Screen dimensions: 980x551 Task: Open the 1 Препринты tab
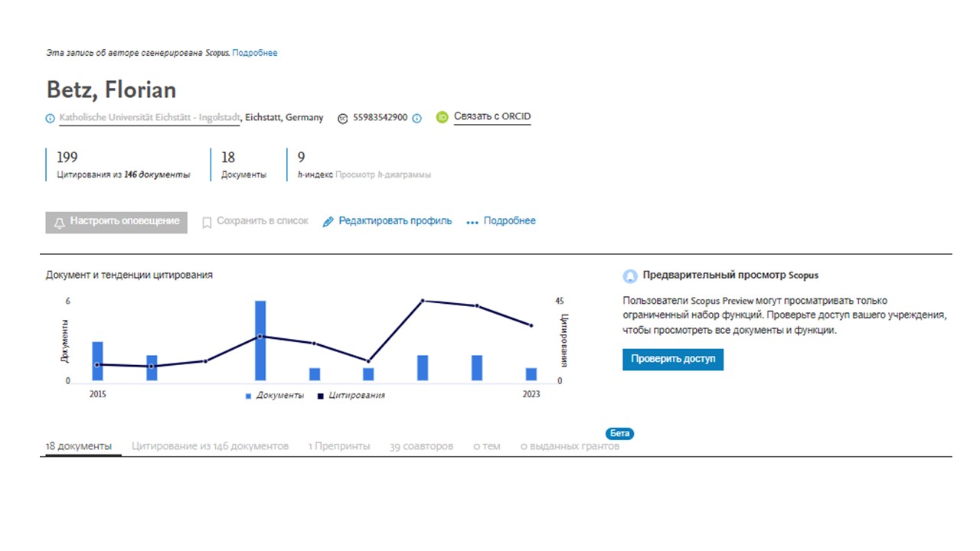pos(339,446)
